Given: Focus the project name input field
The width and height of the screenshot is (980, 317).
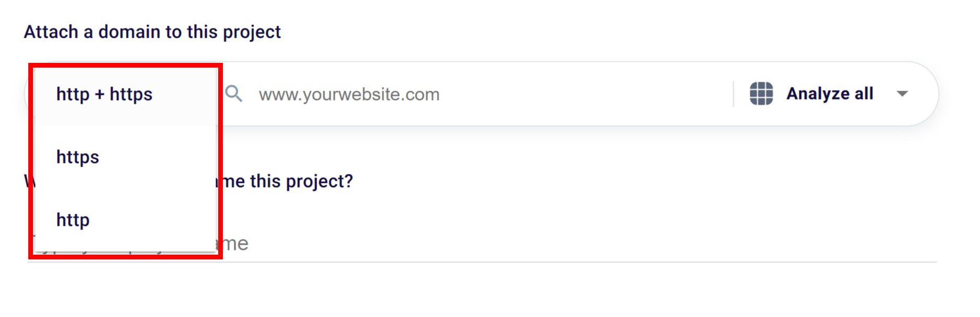Looking at the screenshot, I should tap(471, 244).
